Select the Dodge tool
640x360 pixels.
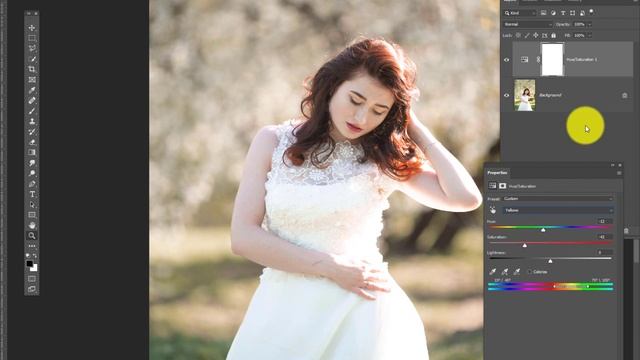click(x=32, y=173)
